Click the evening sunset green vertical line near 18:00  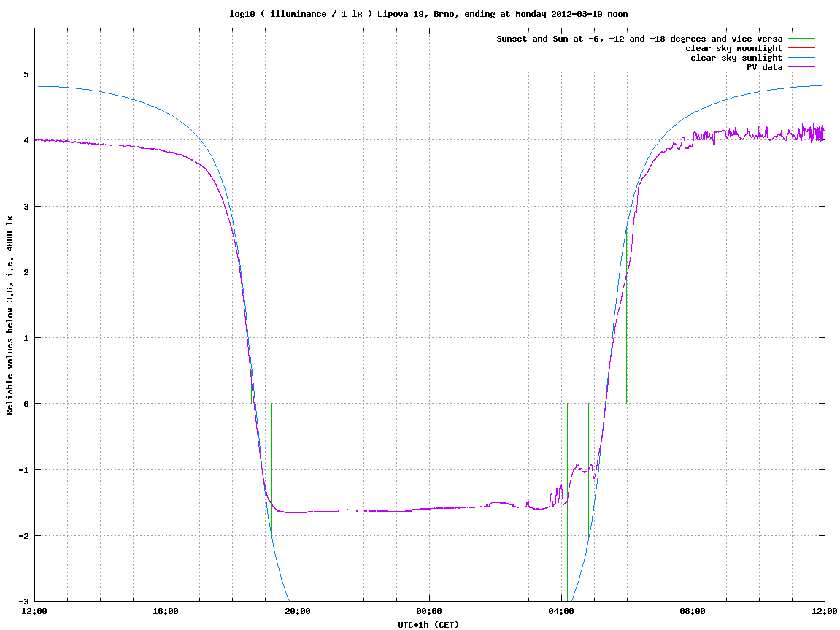click(234, 316)
